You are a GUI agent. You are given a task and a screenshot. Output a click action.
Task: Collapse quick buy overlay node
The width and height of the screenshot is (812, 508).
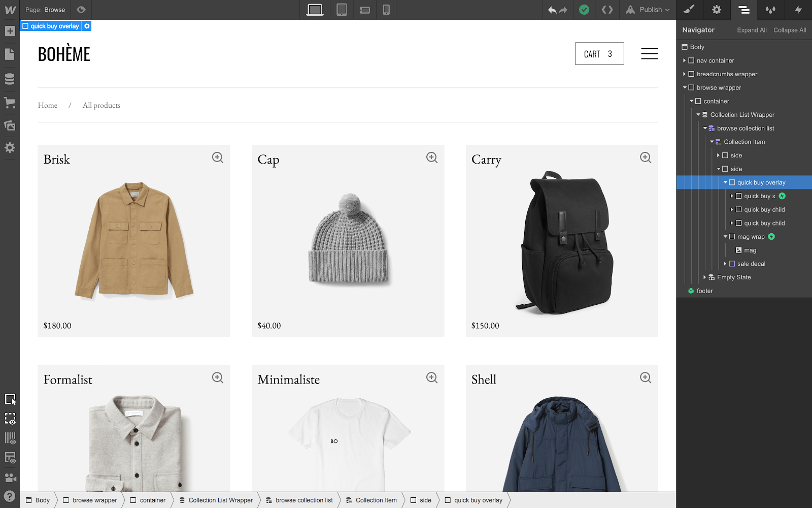coord(725,182)
